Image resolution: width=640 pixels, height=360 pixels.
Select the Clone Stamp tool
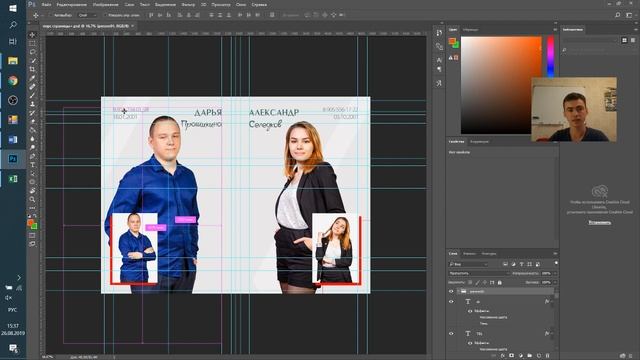[32, 104]
